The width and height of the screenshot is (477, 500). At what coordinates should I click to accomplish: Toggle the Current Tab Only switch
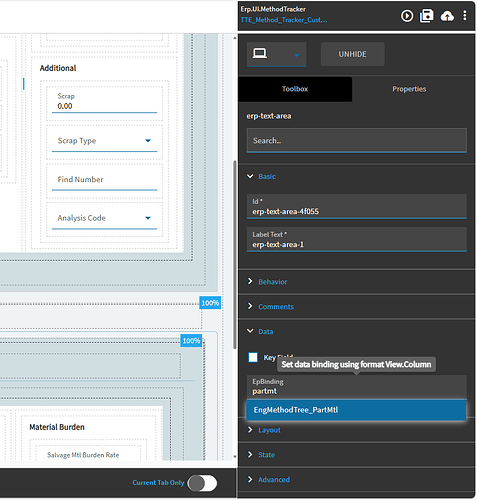coord(202,483)
